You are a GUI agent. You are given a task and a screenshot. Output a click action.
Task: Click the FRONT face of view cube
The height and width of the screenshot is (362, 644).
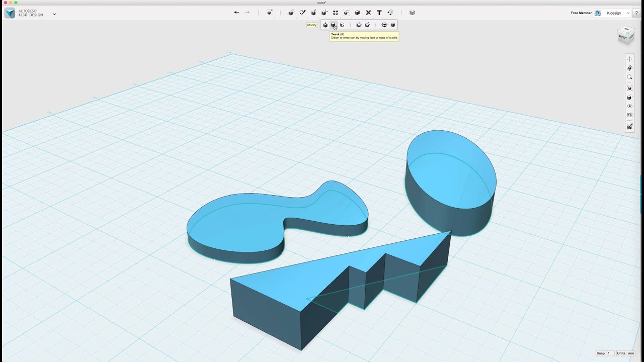622,38
